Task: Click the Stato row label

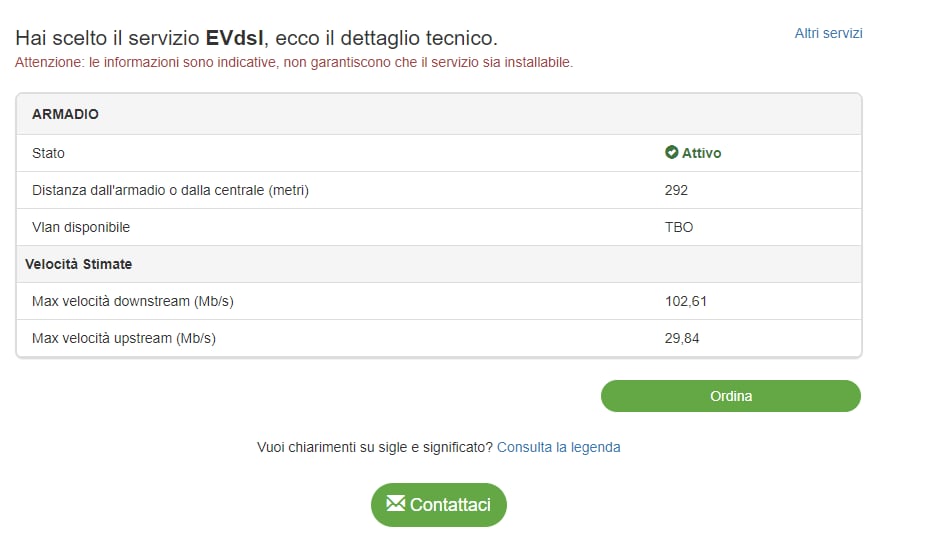Action: pyautogui.click(x=48, y=153)
